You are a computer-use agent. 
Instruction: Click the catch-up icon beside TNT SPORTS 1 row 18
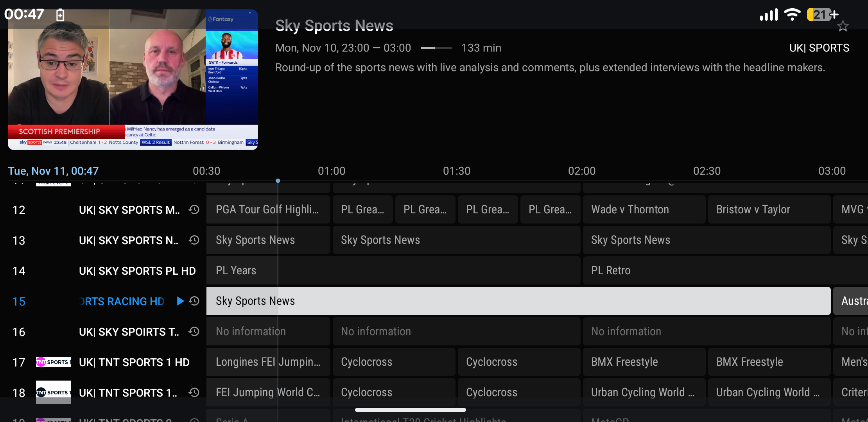(x=194, y=393)
